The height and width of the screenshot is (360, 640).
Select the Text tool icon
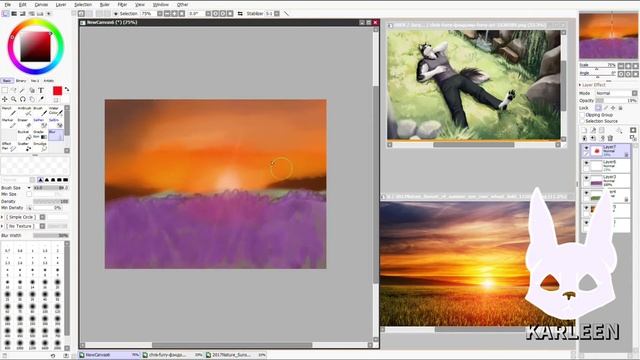pos(41,90)
